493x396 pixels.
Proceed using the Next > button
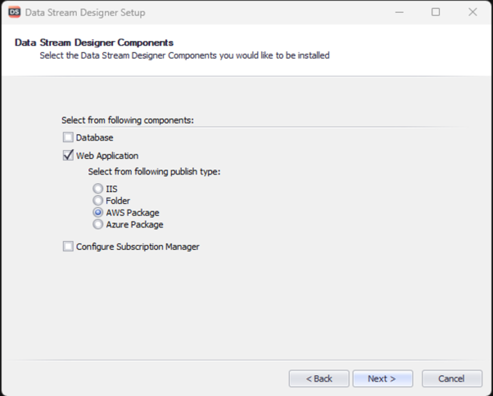coord(383,379)
